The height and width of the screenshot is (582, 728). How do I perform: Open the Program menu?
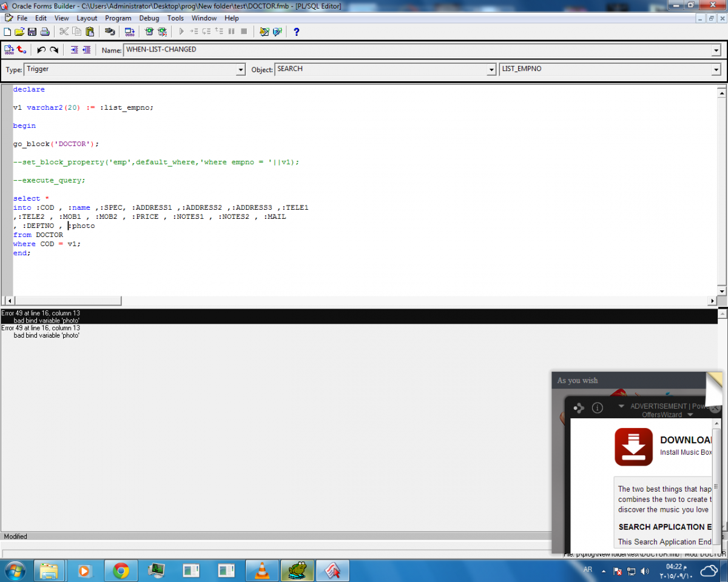pyautogui.click(x=118, y=18)
